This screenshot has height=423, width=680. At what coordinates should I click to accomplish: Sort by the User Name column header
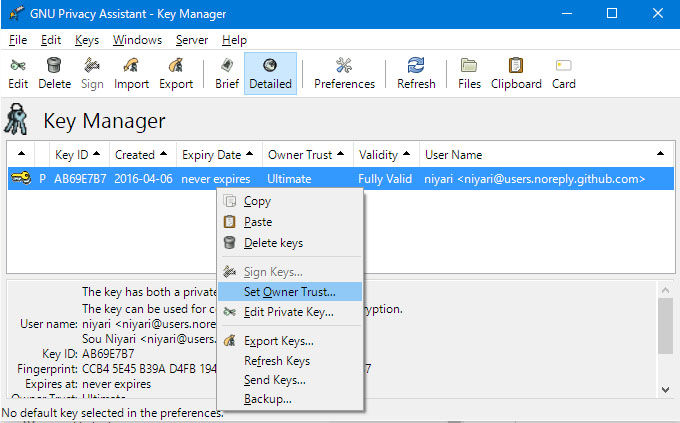[x=546, y=154]
